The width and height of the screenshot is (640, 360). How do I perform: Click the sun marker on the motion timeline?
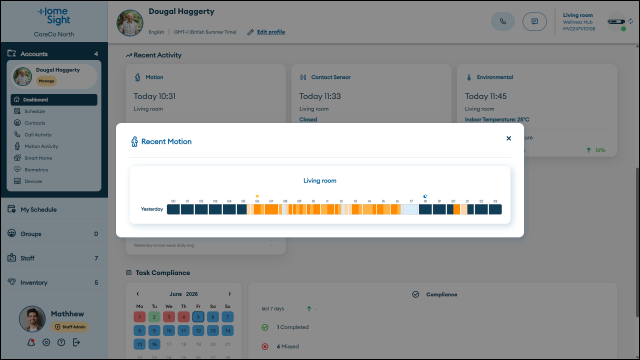tap(257, 196)
